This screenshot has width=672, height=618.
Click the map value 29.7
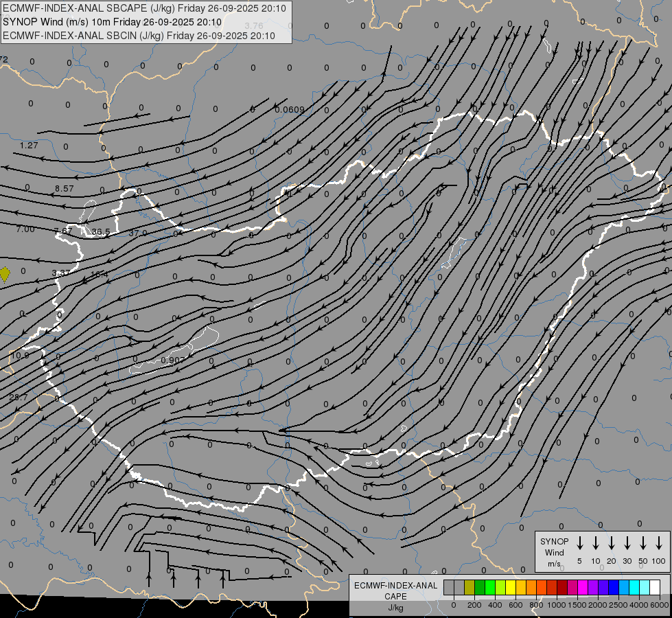(x=18, y=398)
